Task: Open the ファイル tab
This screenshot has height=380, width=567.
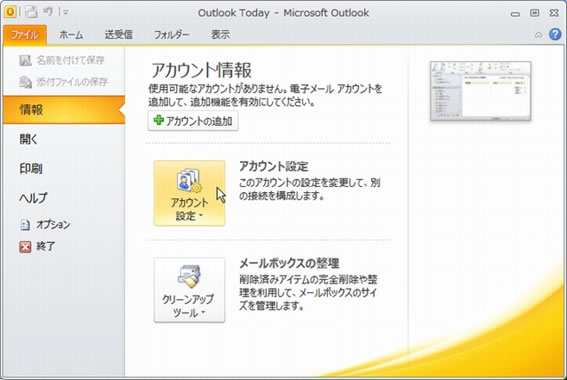Action: tap(25, 35)
